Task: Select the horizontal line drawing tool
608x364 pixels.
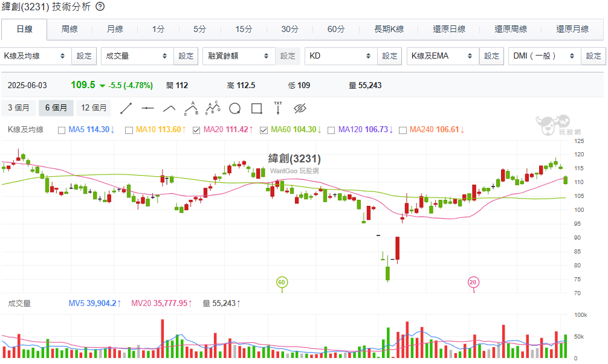Action: [148, 108]
